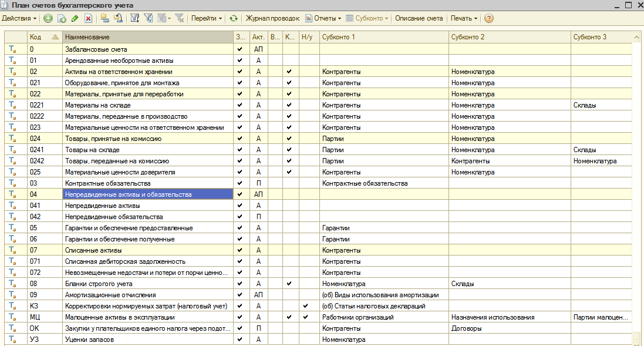Open the Печать dropdown

(464, 18)
